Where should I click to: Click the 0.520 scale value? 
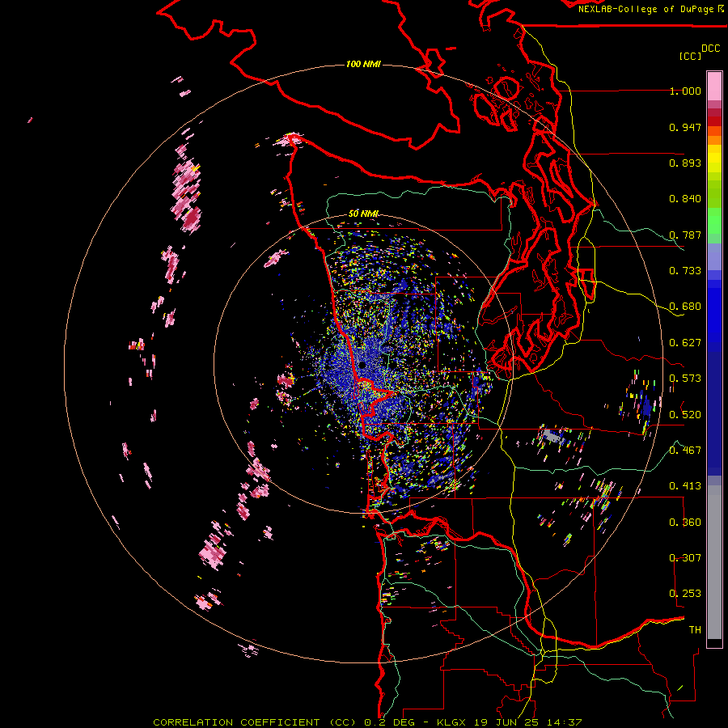pyautogui.click(x=685, y=415)
